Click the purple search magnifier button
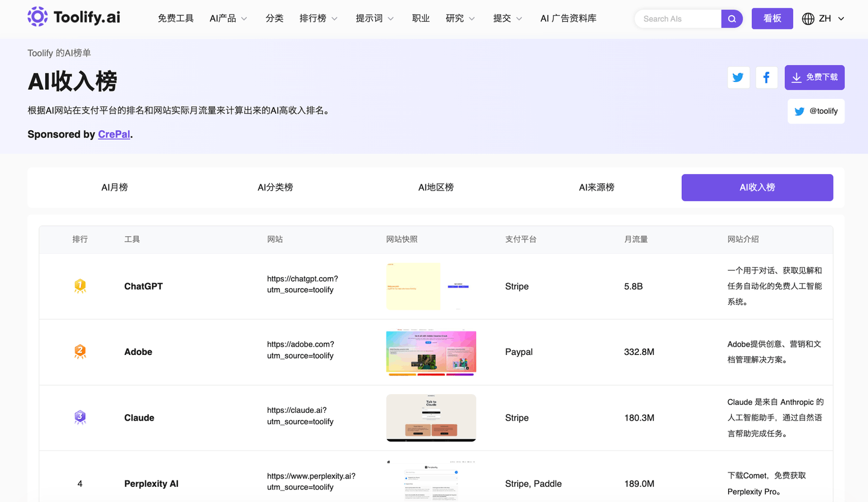Screen dimensions: 868x502 [x=732, y=19]
